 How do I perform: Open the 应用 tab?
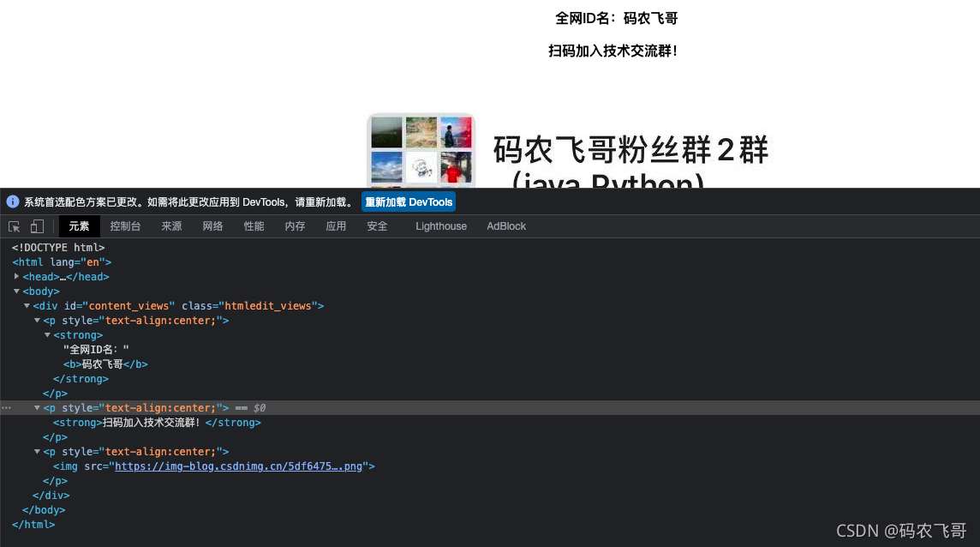(336, 226)
